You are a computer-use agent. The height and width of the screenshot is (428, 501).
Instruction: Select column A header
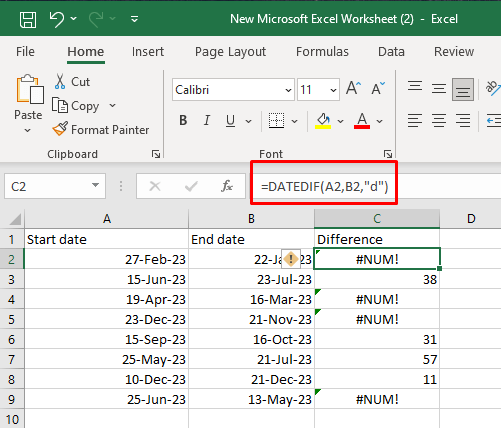click(x=106, y=219)
